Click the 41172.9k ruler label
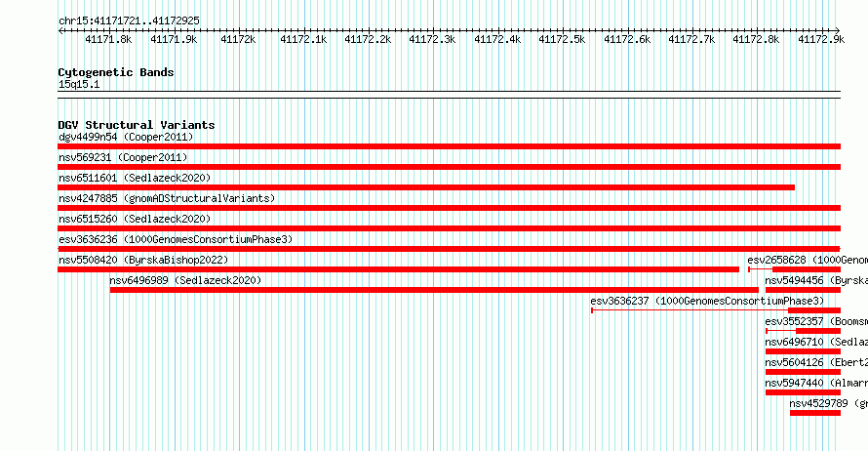 click(x=821, y=40)
